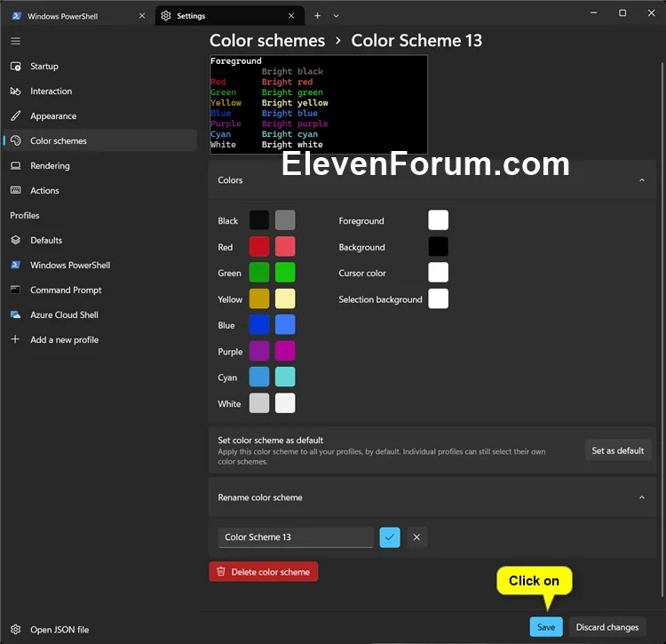The width and height of the screenshot is (666, 644).
Task: Open the Startup settings page
Action: point(99,67)
